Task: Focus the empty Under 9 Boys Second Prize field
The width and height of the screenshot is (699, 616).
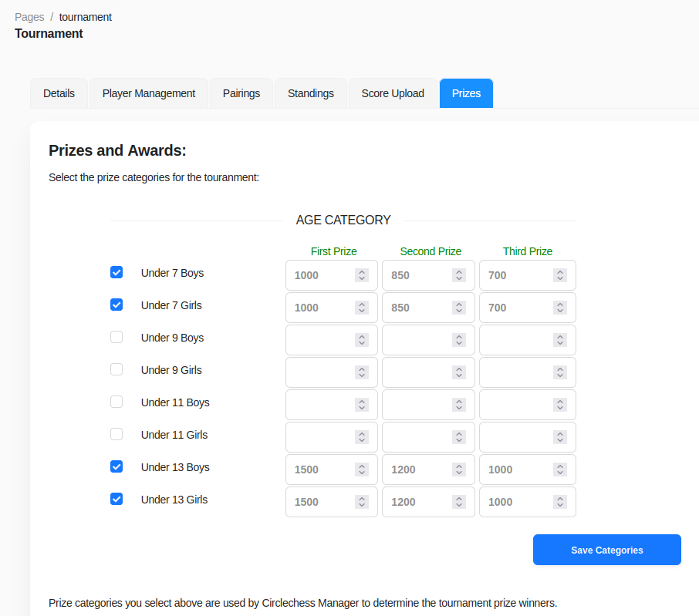Action: pos(428,340)
